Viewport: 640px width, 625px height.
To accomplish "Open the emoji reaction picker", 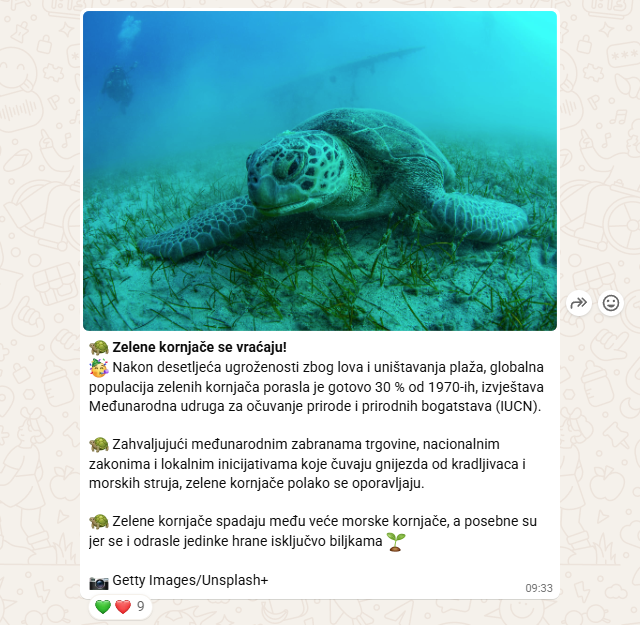I will click(611, 303).
